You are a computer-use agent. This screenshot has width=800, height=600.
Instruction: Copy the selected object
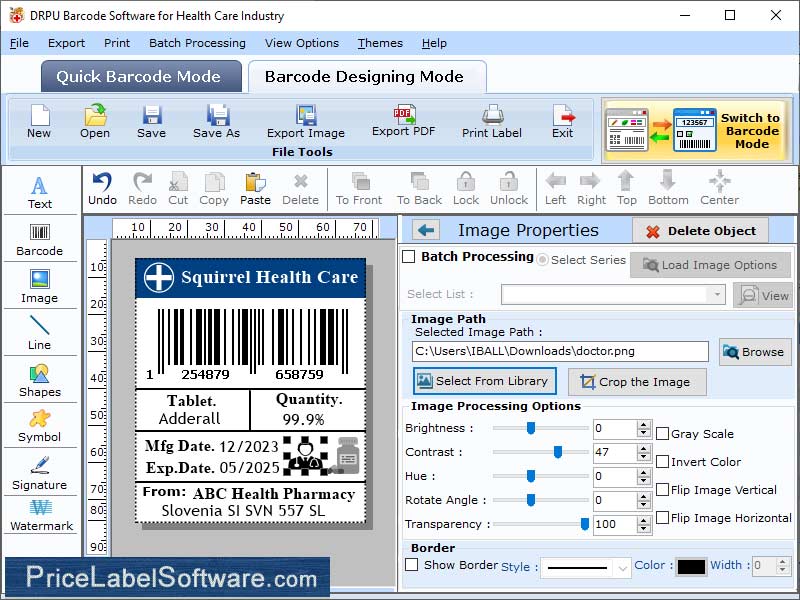(x=214, y=189)
